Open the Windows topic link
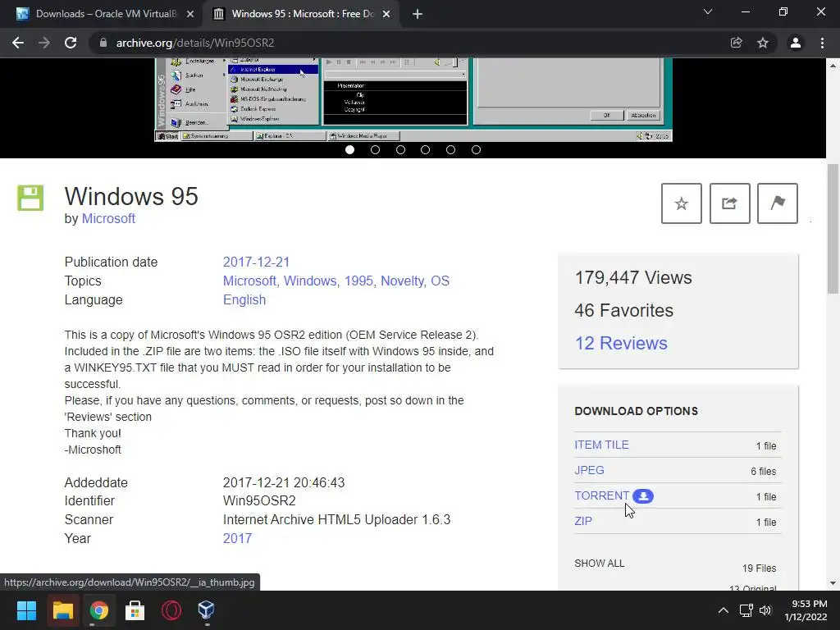 pos(309,281)
